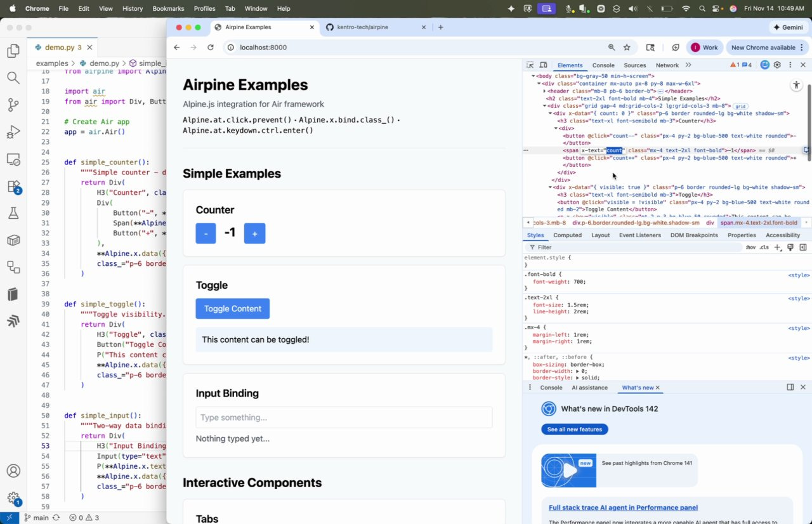Click the new style rule plus button
This screenshot has width=812, height=524.
(778, 247)
